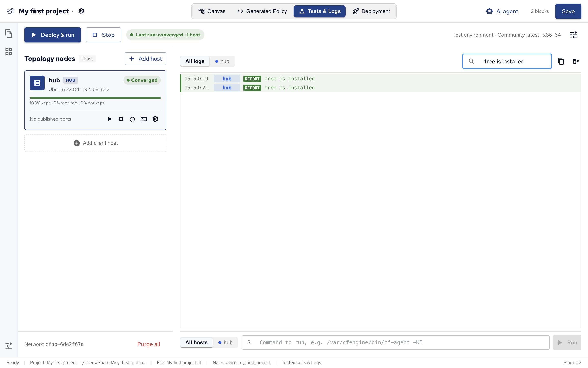Save the project
This screenshot has width=588, height=368.
click(x=568, y=11)
